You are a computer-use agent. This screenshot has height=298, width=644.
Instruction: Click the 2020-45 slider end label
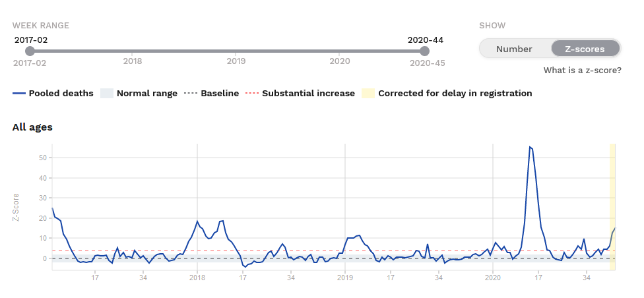427,63
